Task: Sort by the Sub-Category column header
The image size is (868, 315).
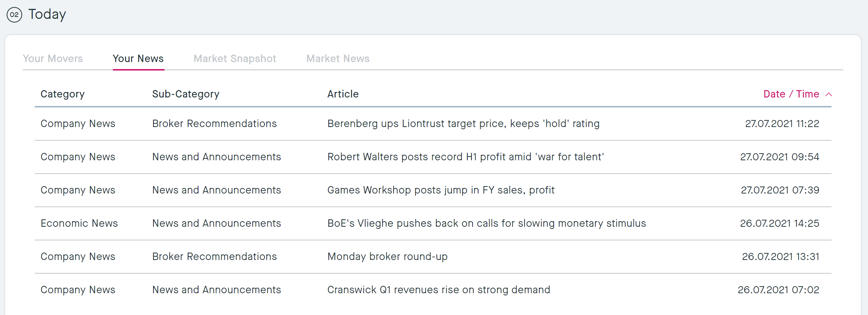Action: [186, 94]
